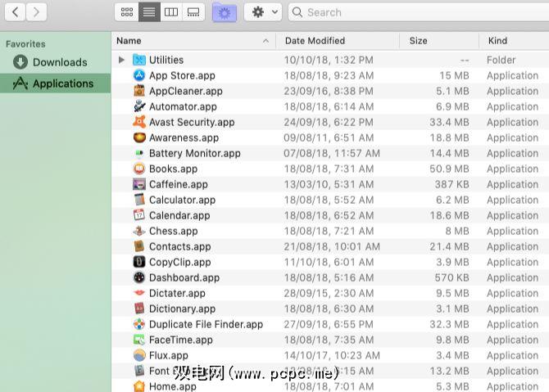Select the AppCleaner.app file name
Viewport: 549px width, 392px height.
click(x=186, y=91)
